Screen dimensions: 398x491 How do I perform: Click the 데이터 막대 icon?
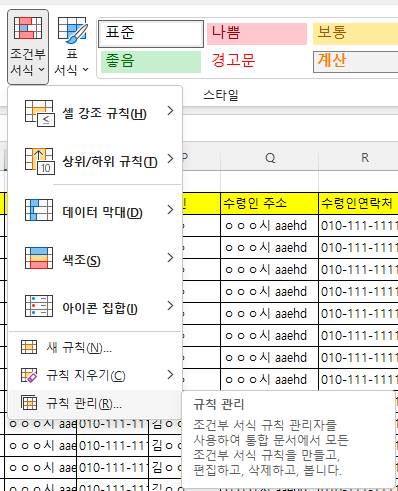[x=39, y=210]
